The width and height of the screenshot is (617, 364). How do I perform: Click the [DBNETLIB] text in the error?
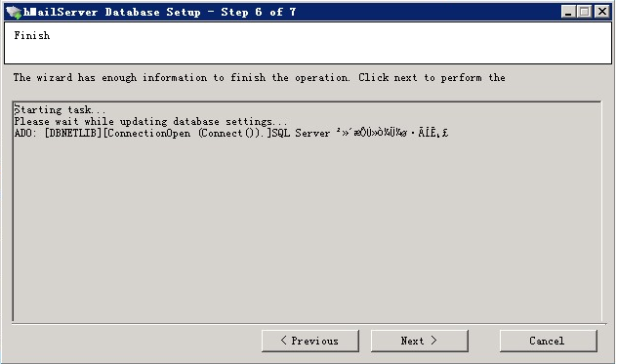(73, 134)
